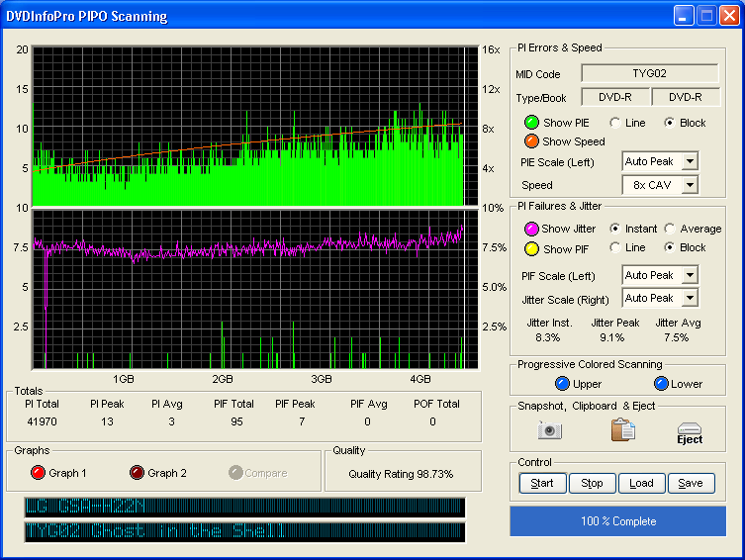745x560 pixels.
Task: Click the Lower progressive color swatch
Action: pos(660,384)
